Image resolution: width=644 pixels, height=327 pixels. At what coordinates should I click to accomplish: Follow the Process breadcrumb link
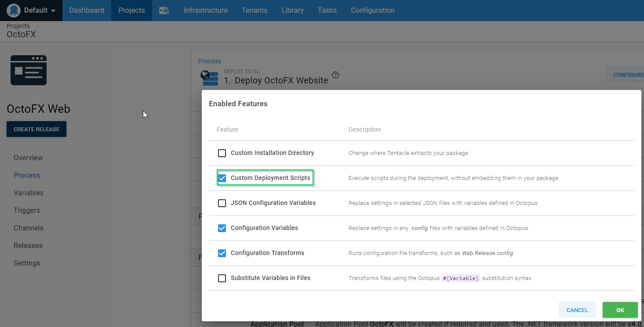pyautogui.click(x=210, y=61)
